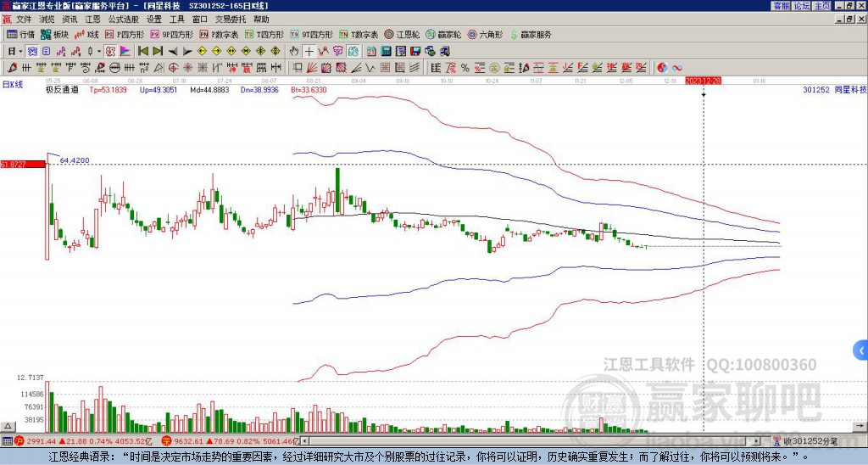
Task: Select the fan lines drawing tool
Action: click(x=312, y=68)
